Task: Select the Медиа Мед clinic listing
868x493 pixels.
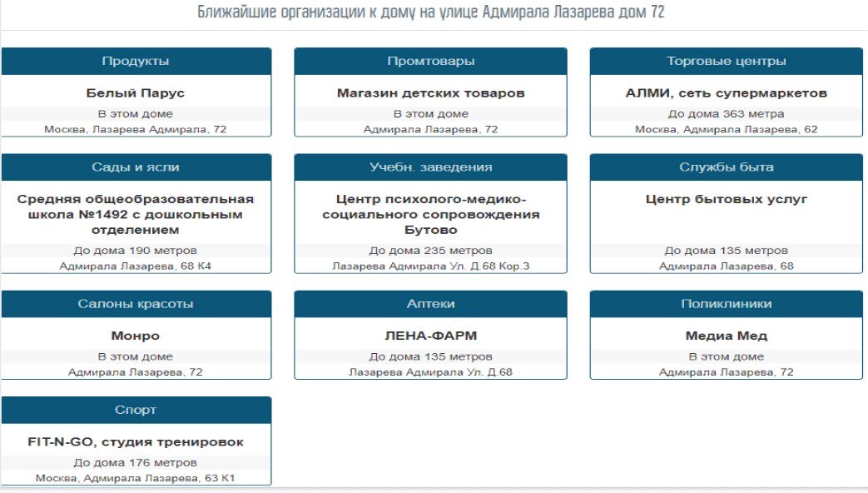Action: pos(726,335)
